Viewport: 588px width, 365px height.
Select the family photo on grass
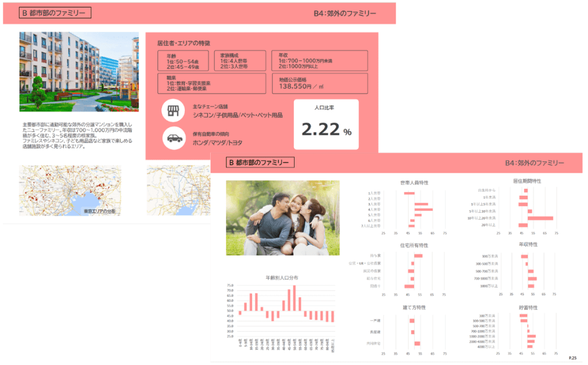click(x=283, y=218)
